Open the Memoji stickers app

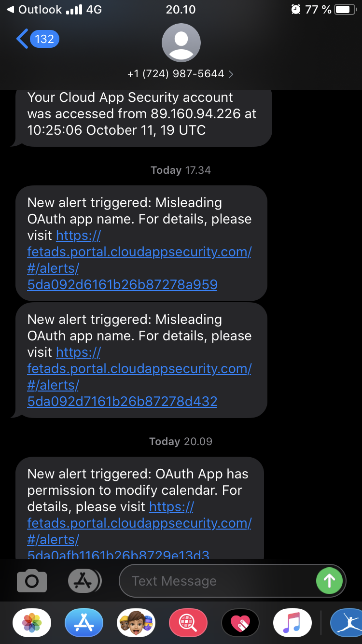coord(136,623)
